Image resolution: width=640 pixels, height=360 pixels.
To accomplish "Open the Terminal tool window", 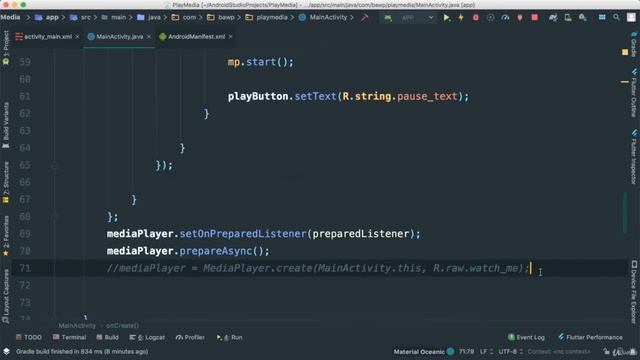I will (69, 338).
